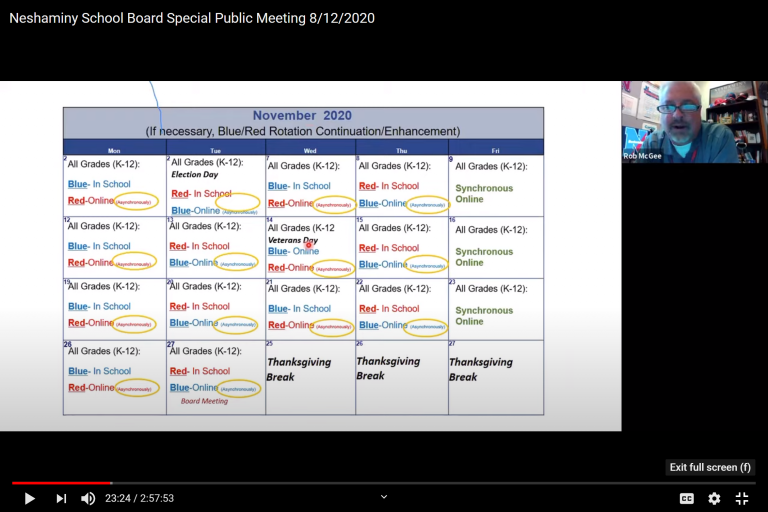
Task: Exit full screen using the shrink icon
Action: coord(742,498)
